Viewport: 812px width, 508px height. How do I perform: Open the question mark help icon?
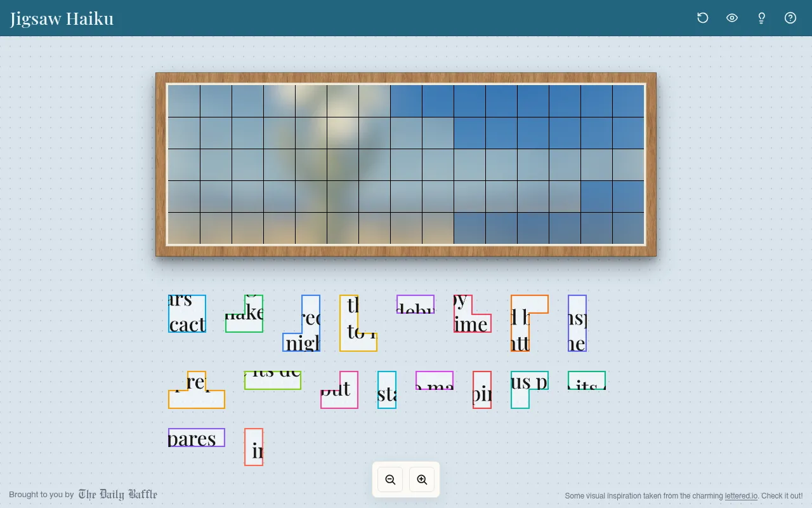point(790,18)
